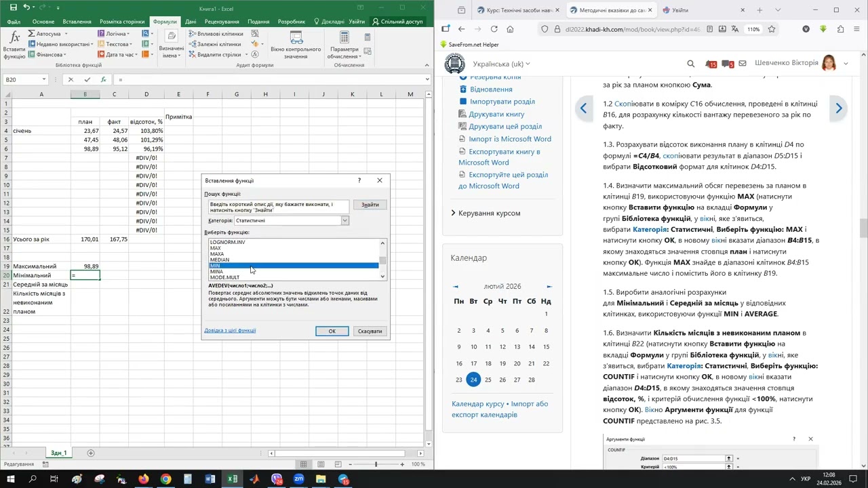
Task: Click the page Translate icon in the address bar
Action: (735, 29)
